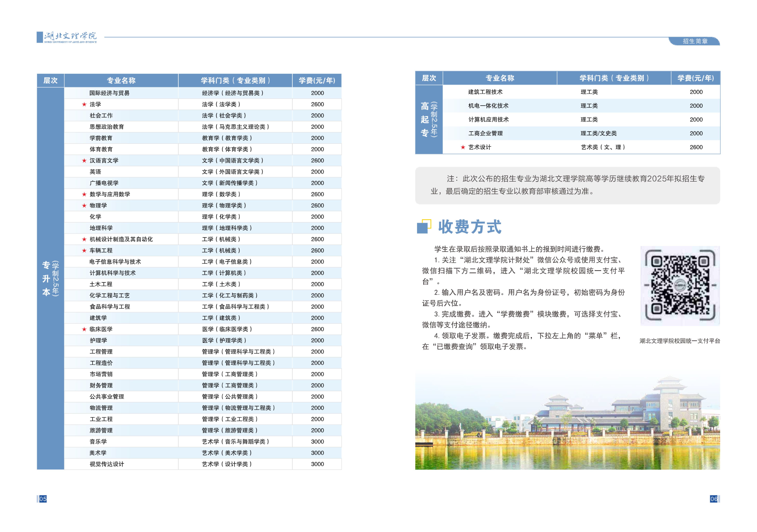The width and height of the screenshot is (757, 532).
Task: Click the 学费(元/年) header in the right table
Action: 695,78
